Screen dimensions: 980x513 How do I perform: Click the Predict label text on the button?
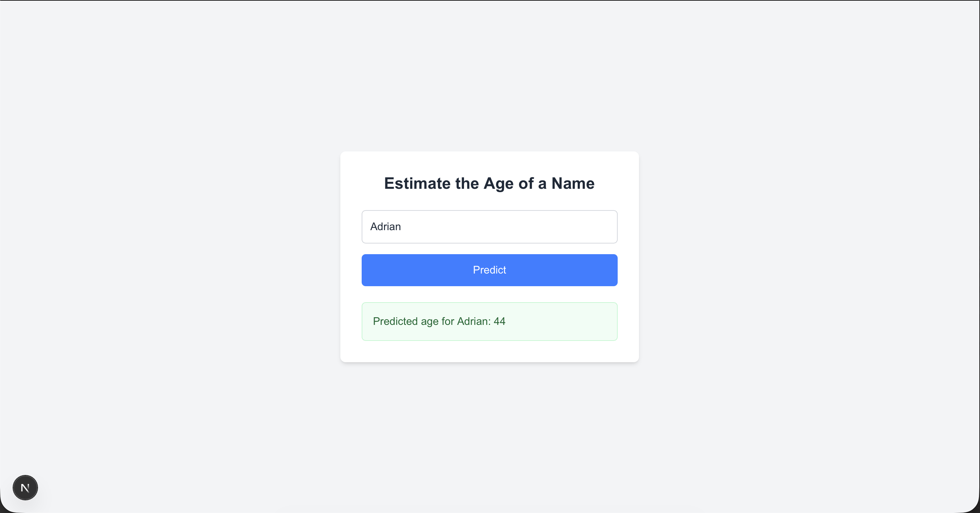(x=489, y=270)
